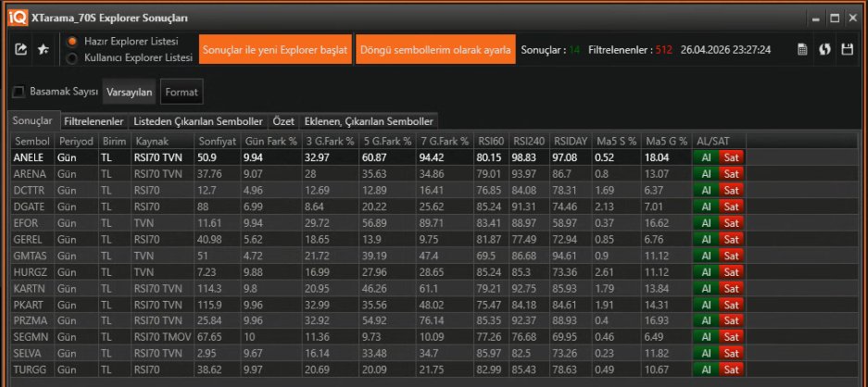The image size is (868, 387).
Task: Click the favorites star icon
Action: [44, 50]
